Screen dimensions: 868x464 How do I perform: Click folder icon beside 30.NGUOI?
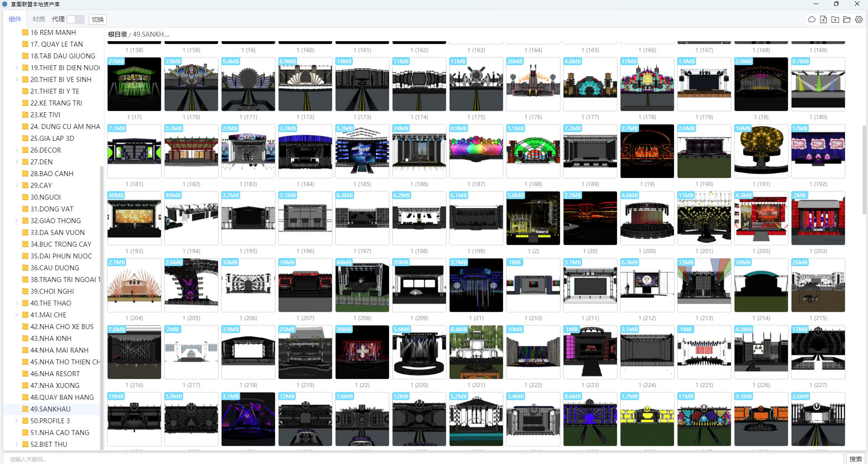[25, 197]
